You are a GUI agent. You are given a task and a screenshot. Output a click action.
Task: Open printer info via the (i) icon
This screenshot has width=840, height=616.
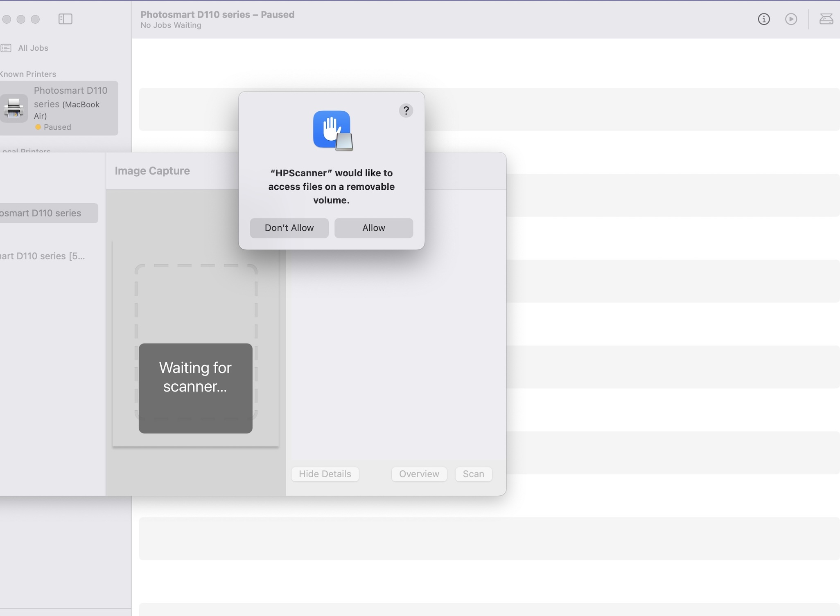click(763, 19)
